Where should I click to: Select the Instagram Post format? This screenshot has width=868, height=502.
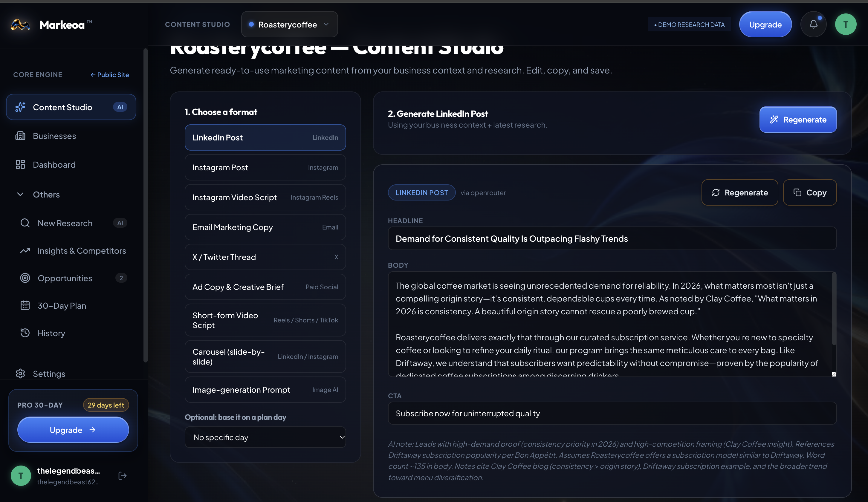pos(265,167)
